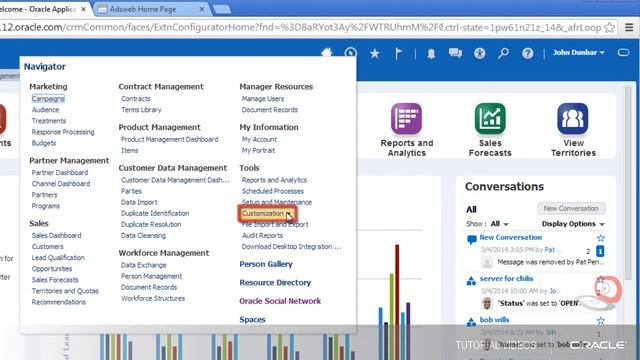Open Terms Library link
Screen dimensions: 640x360
pyautogui.click(x=141, y=110)
